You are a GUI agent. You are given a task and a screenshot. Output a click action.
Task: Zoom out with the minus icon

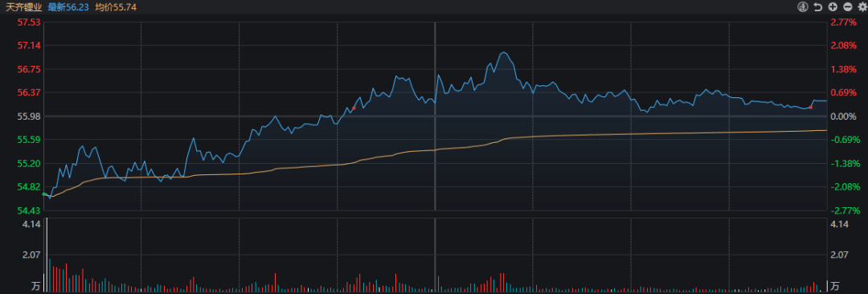(848, 6)
